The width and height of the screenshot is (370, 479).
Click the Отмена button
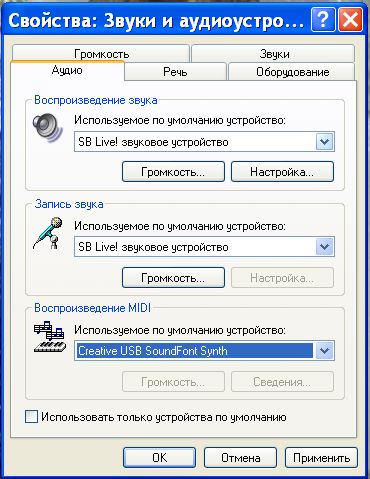240,458
